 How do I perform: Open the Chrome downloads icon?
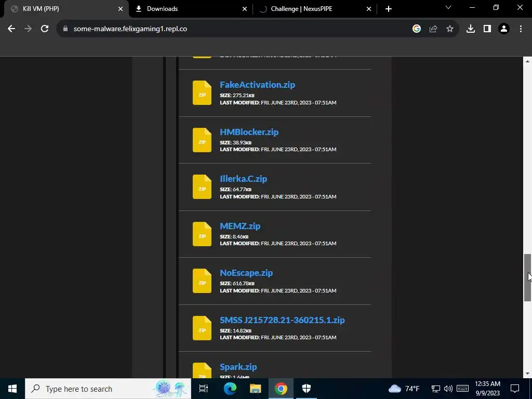point(471,29)
